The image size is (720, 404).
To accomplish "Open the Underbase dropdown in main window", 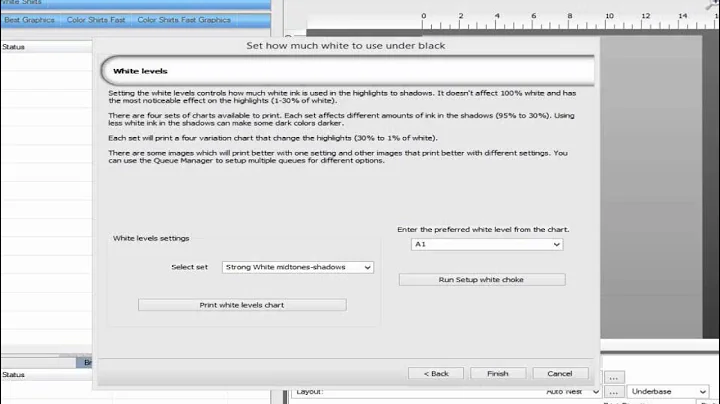I will pos(668,392).
